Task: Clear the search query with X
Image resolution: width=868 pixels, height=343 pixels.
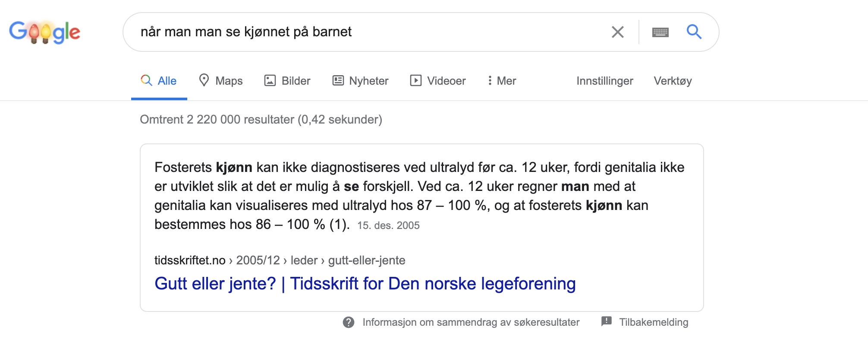Action: (617, 32)
